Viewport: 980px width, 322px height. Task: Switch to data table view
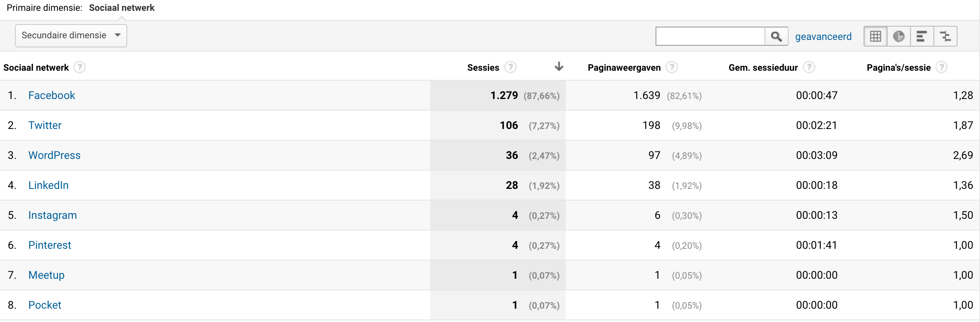coord(876,36)
